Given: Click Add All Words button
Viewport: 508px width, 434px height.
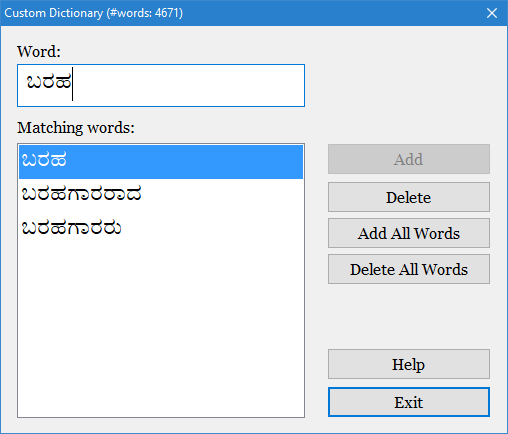Looking at the screenshot, I should (409, 233).
